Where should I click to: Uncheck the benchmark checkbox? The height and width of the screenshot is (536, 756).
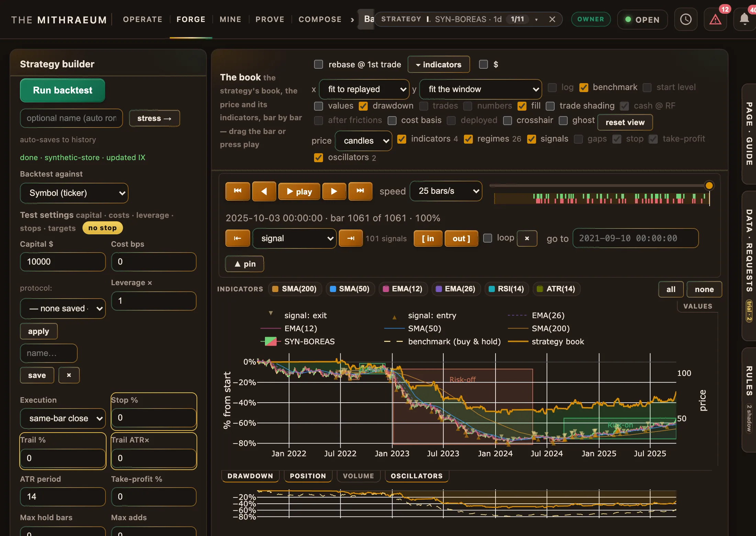584,88
